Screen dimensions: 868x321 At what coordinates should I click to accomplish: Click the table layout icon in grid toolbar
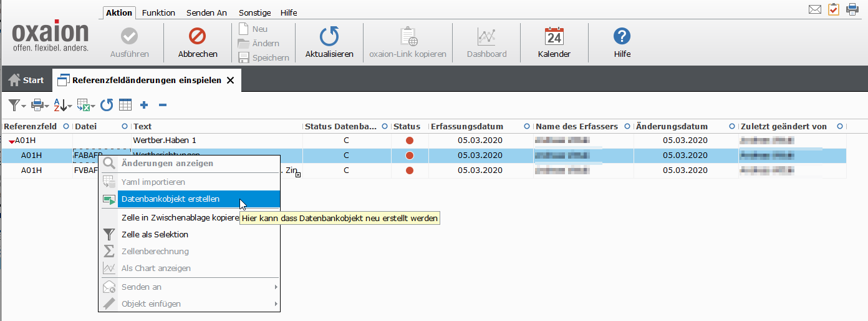pyautogui.click(x=125, y=105)
